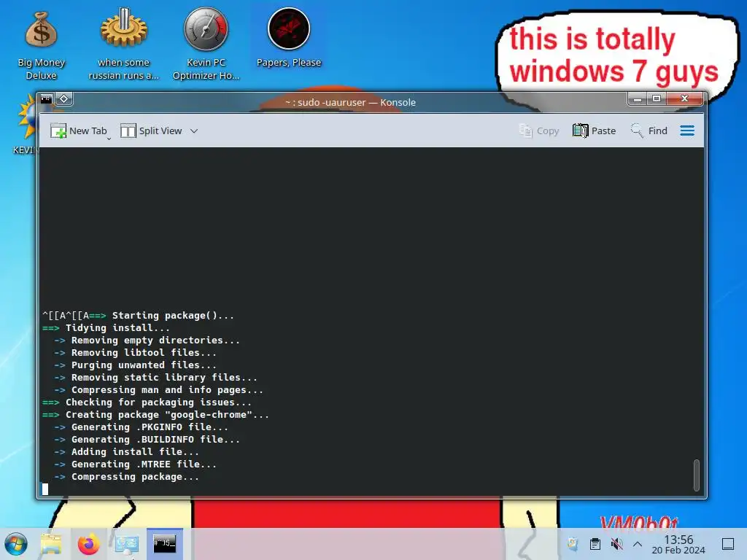Image resolution: width=747 pixels, height=560 pixels.
Task: Maximize the Konsole window
Action: (657, 98)
